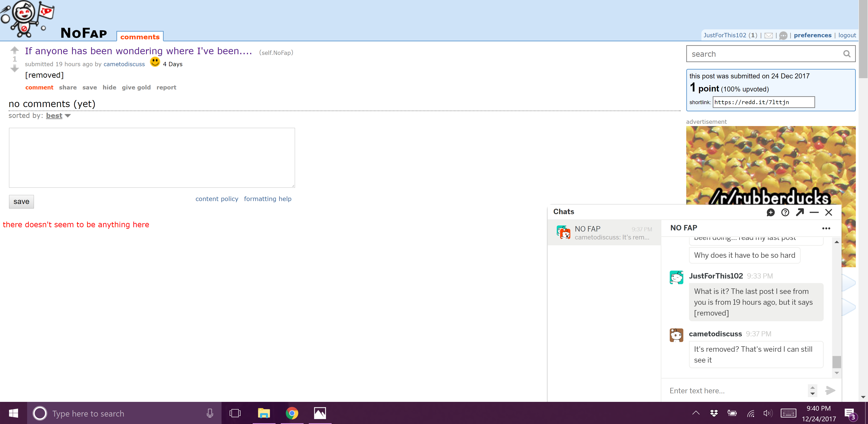Viewport: 868px width, 424px height.
Task: Click the rubberducks advertisement image
Action: click(x=771, y=165)
